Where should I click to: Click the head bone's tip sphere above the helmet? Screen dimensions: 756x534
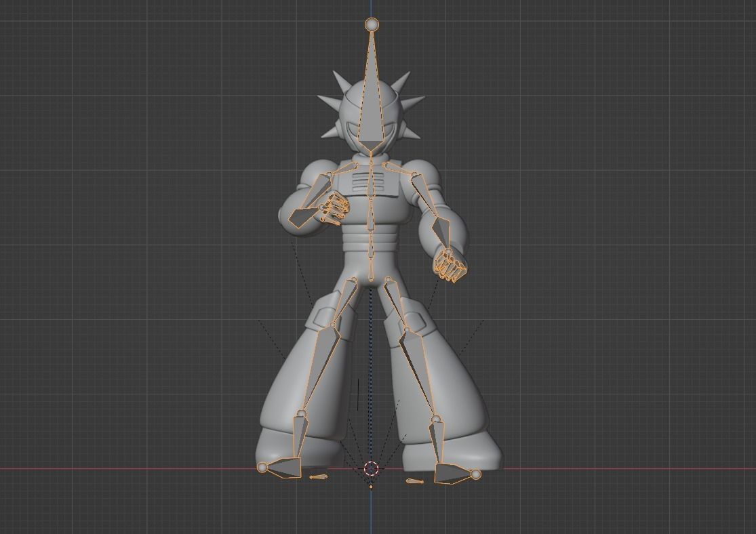pos(372,24)
